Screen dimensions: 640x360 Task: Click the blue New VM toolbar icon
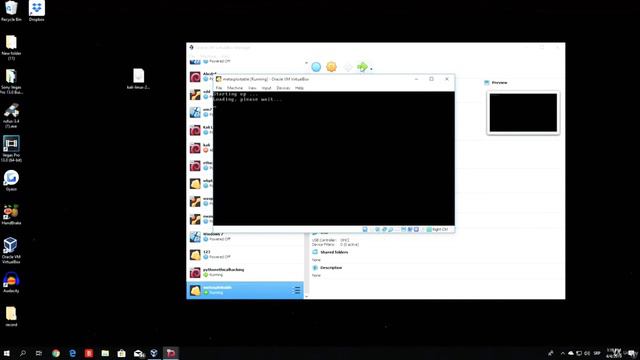tap(316, 67)
